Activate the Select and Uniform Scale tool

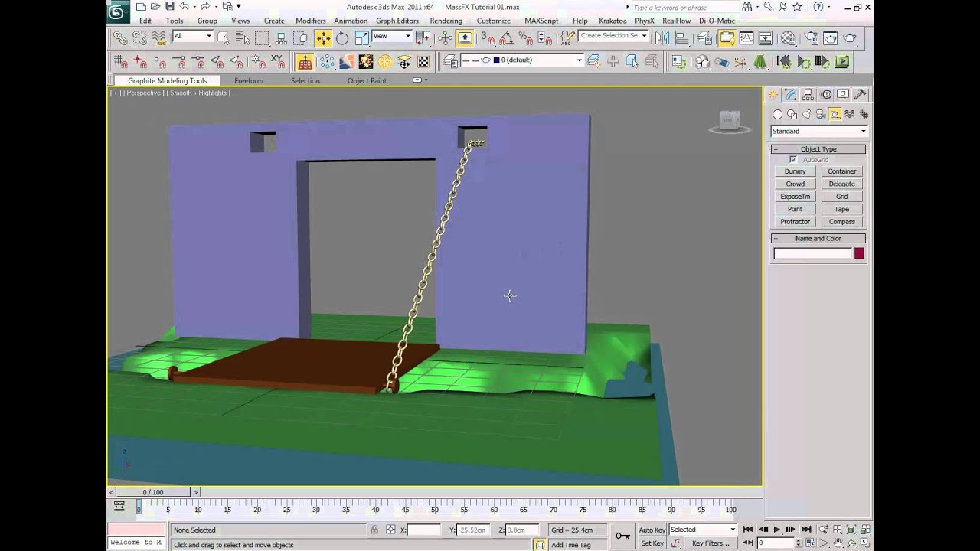click(x=361, y=38)
